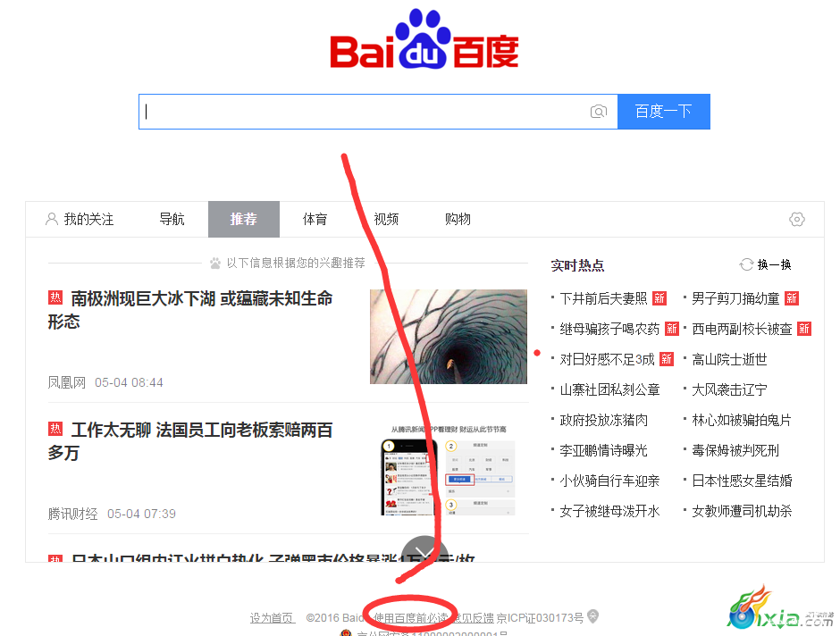
Task: Click the 百度一下 search button
Action: coord(664,112)
